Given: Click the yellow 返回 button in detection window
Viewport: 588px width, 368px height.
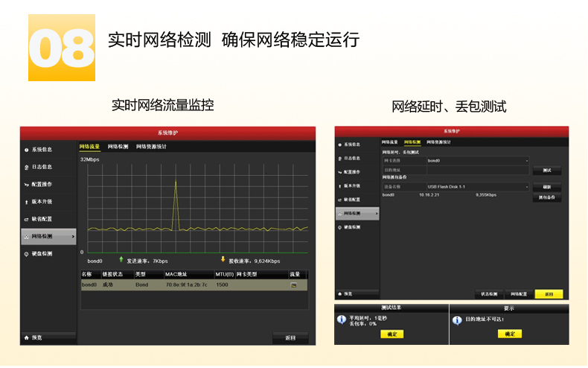Looking at the screenshot, I should coord(549,294).
